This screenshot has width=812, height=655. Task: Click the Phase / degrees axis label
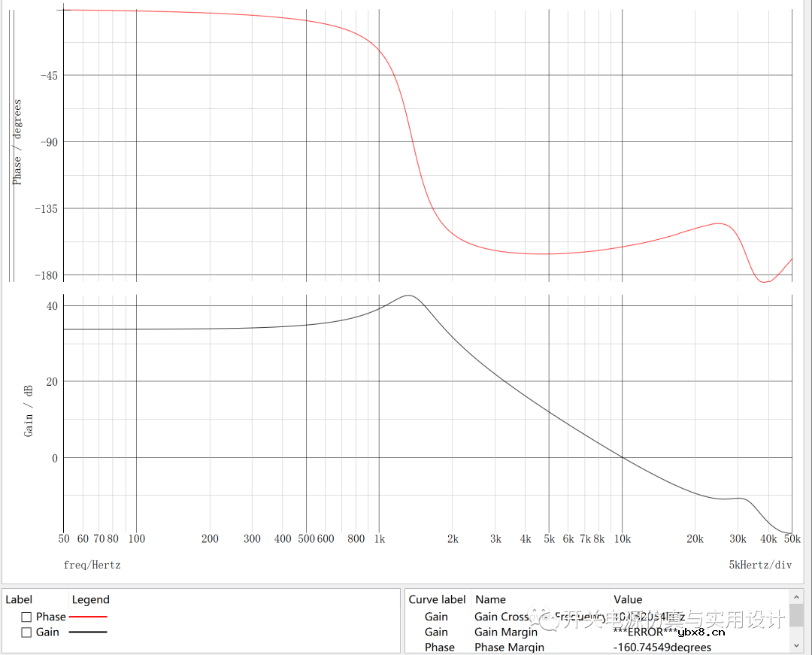coord(17,142)
